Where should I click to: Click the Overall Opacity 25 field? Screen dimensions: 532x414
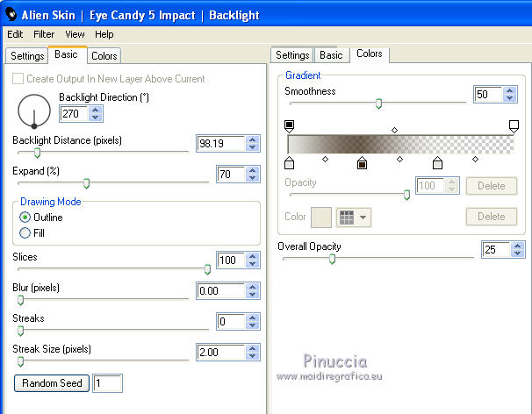pyautogui.click(x=496, y=250)
